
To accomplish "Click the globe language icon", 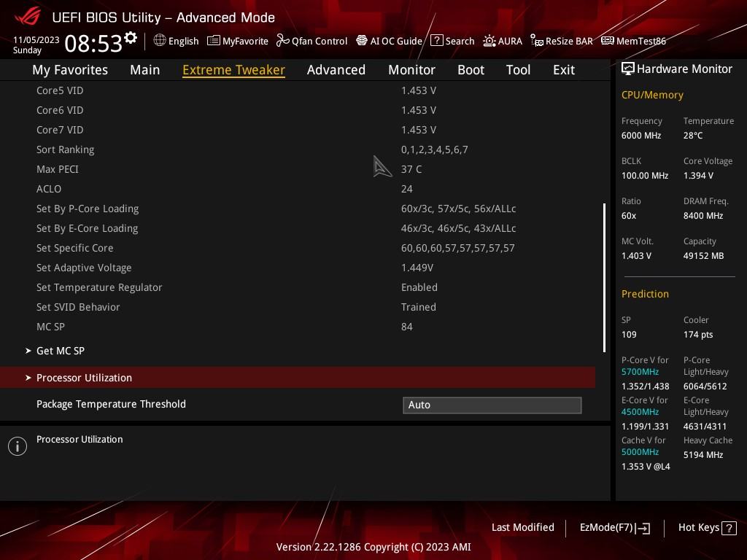I will [x=160, y=41].
